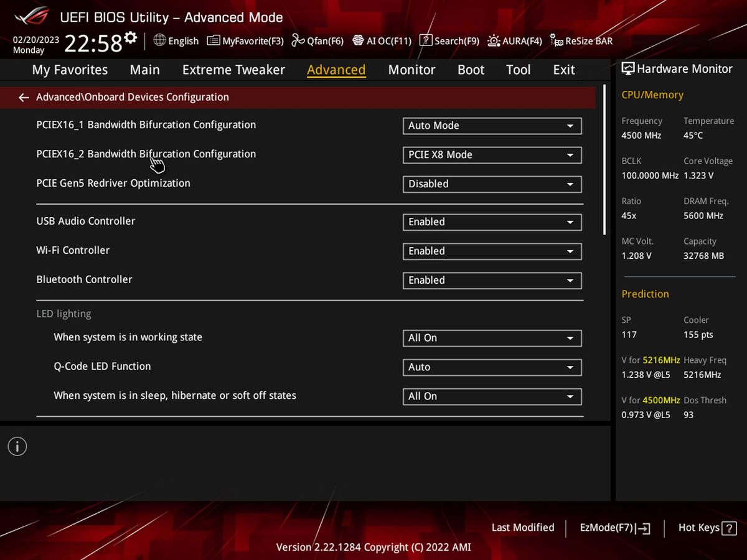Select PCIEX16_1 Bandwidth Bifurcation Configuration label
The image size is (747, 560).
146,125
